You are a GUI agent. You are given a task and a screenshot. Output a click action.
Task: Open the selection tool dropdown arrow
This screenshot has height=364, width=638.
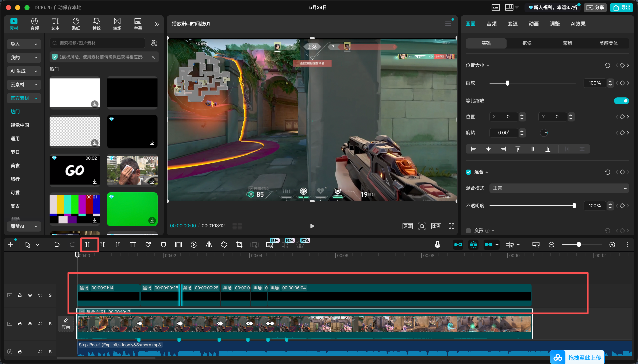(38, 245)
